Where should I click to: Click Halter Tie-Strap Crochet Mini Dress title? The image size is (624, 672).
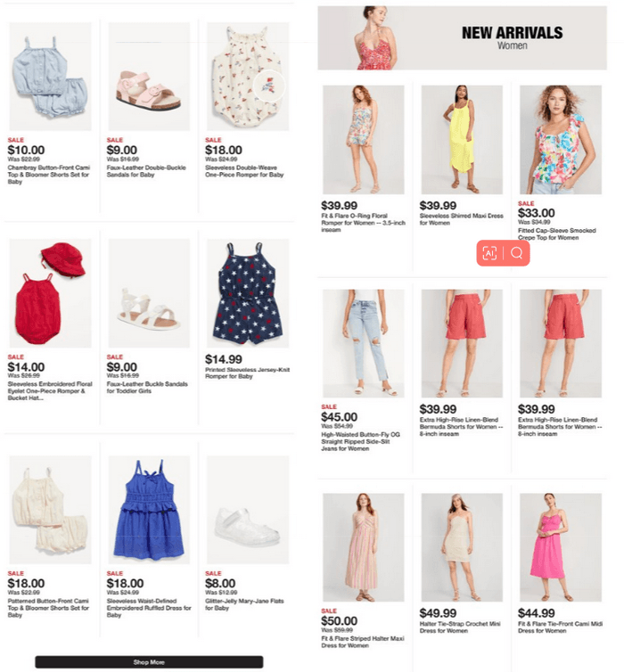point(460,627)
